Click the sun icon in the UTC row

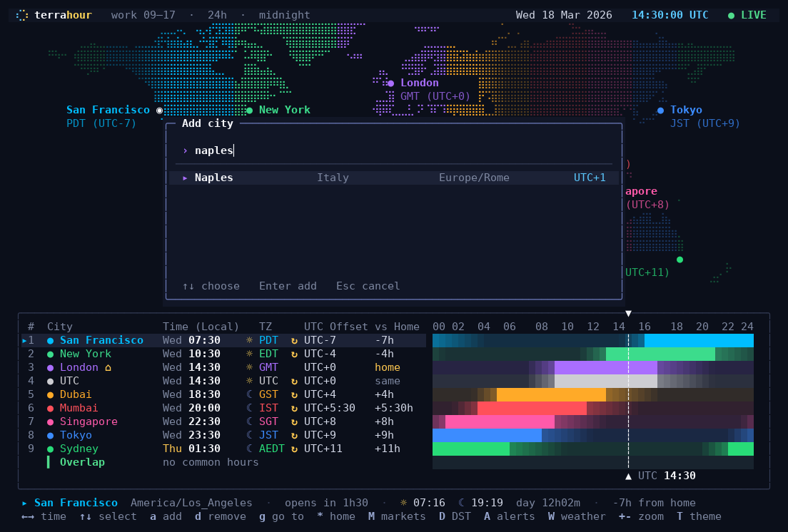249,381
